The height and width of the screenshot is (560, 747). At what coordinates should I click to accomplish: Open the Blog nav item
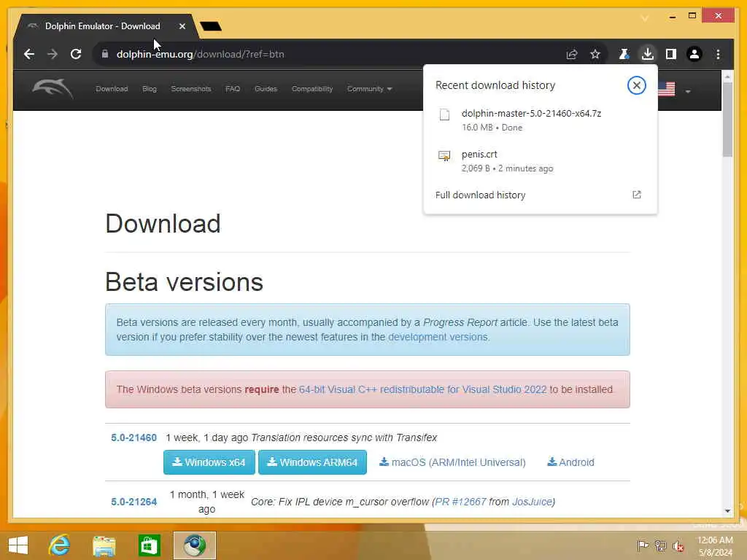coord(149,89)
